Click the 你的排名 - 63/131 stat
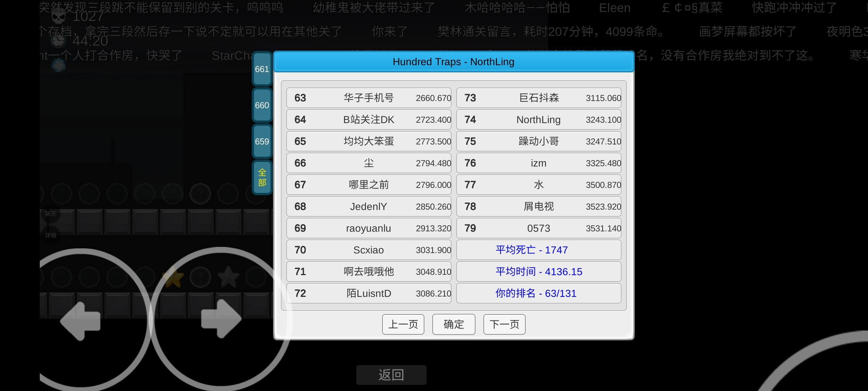Image resolution: width=868 pixels, height=391 pixels. (x=539, y=293)
